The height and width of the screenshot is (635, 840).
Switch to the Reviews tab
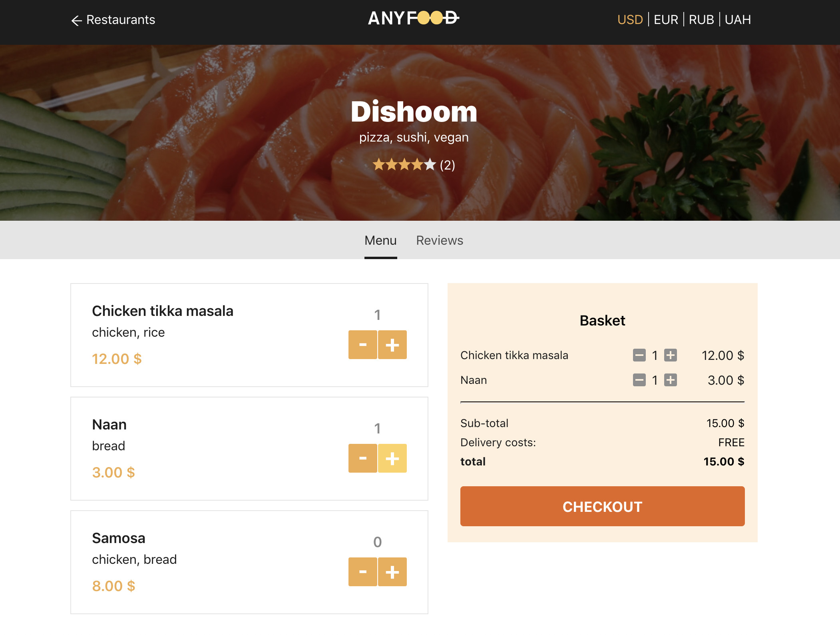point(439,240)
